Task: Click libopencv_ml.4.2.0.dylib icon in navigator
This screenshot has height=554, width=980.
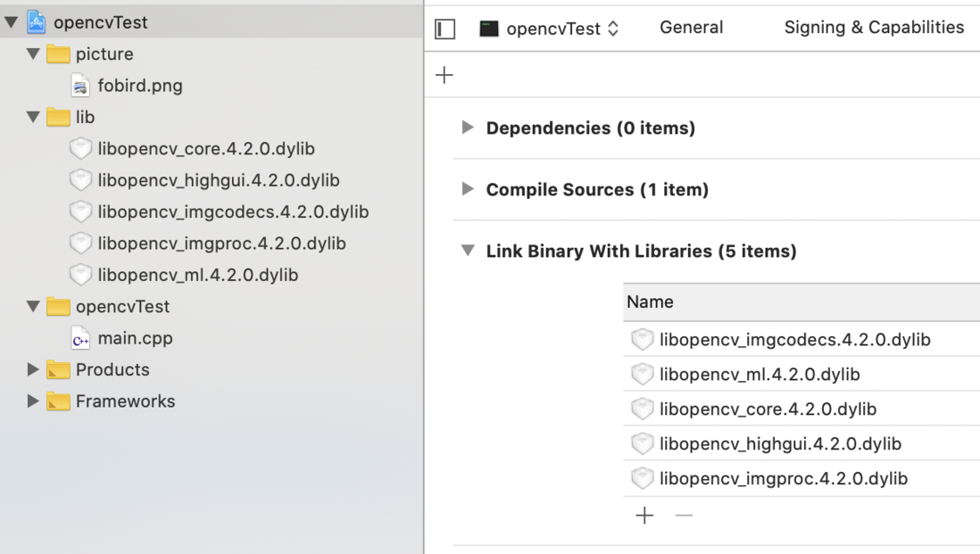Action: pyautogui.click(x=80, y=275)
